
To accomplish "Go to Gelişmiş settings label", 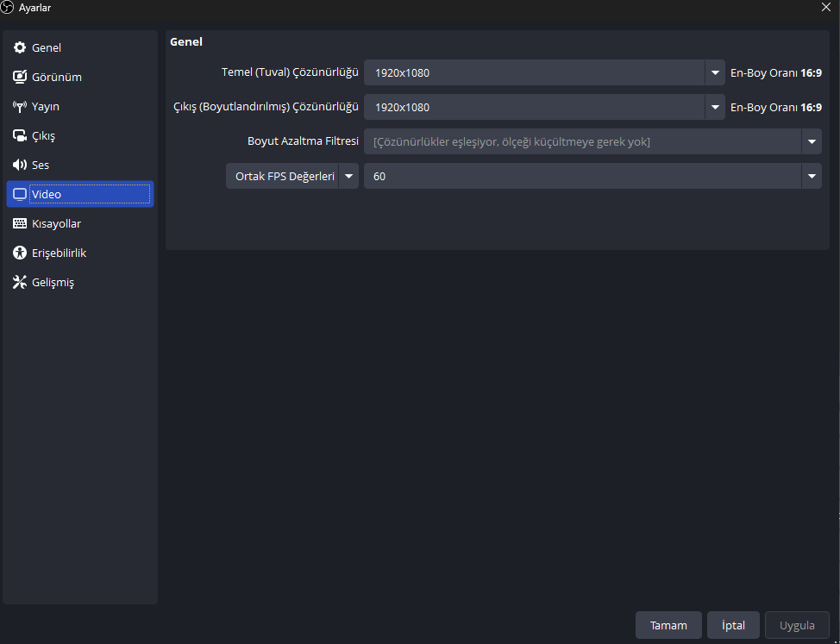I will pyautogui.click(x=53, y=283).
